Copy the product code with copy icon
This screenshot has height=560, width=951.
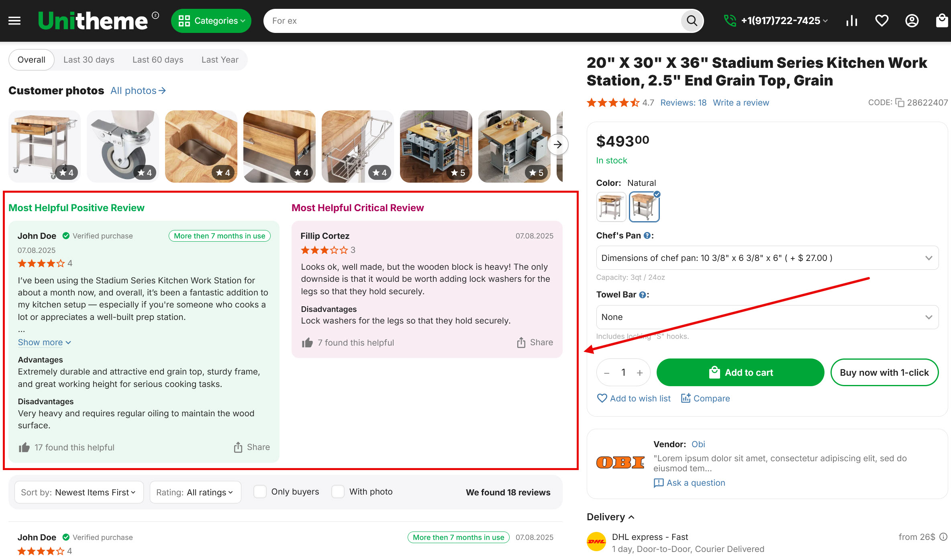(900, 103)
